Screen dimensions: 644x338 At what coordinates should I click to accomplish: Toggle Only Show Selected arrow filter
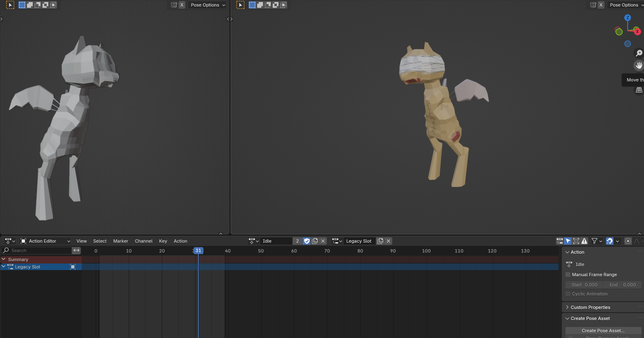[x=568, y=241]
